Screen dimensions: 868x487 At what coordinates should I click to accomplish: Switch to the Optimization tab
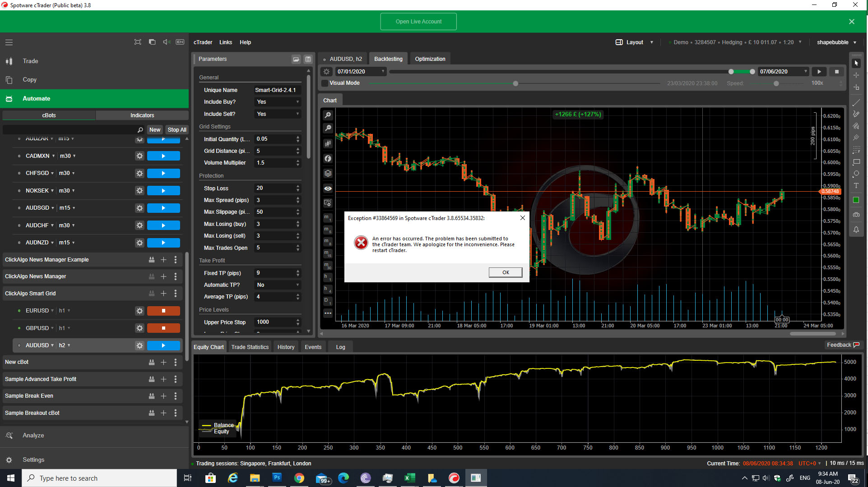pos(430,59)
